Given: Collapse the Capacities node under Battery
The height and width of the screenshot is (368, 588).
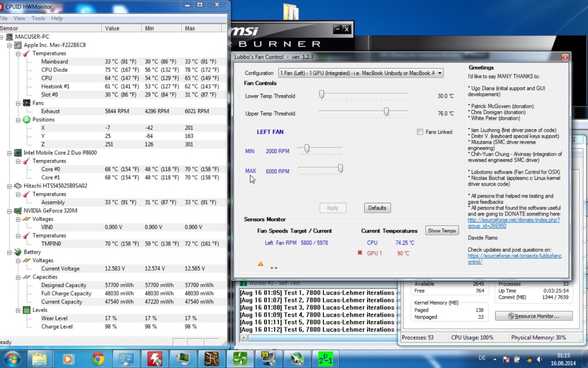Looking at the screenshot, I should [18, 277].
